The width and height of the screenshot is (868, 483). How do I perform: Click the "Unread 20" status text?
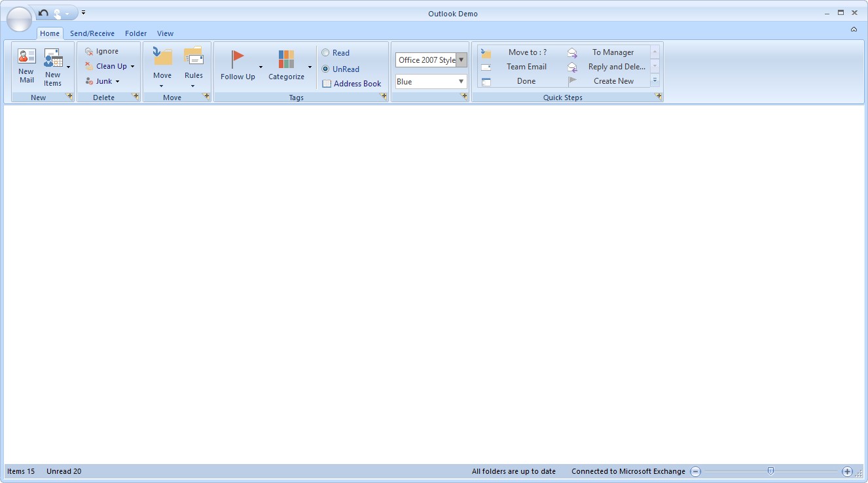(x=64, y=471)
